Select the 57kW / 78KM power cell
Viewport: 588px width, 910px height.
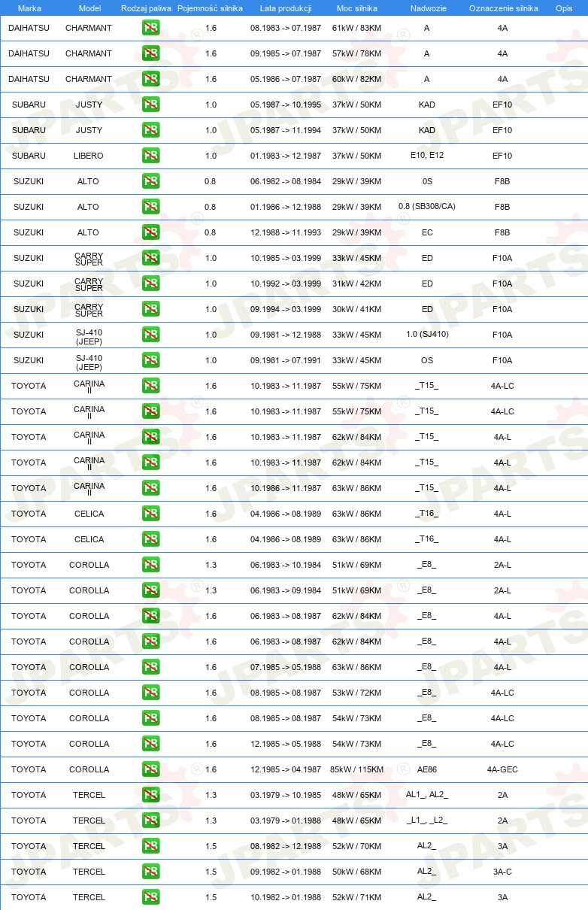(x=356, y=53)
